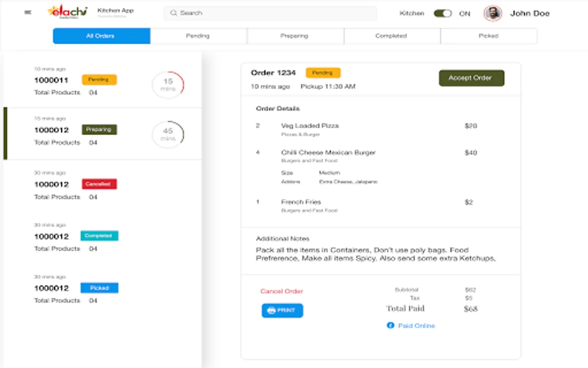
Task: Click the Paid Online link
Action: click(416, 325)
